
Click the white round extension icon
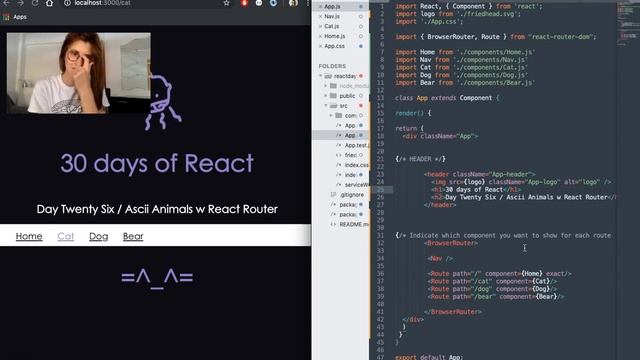(259, 3)
